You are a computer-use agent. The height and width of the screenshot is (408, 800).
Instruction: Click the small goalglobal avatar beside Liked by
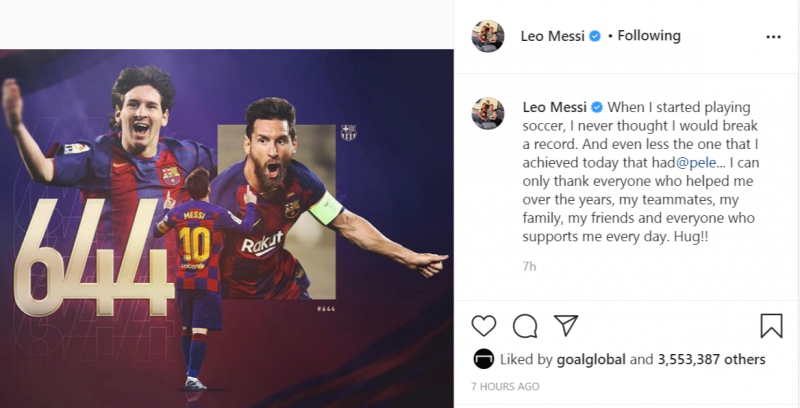[x=483, y=359]
